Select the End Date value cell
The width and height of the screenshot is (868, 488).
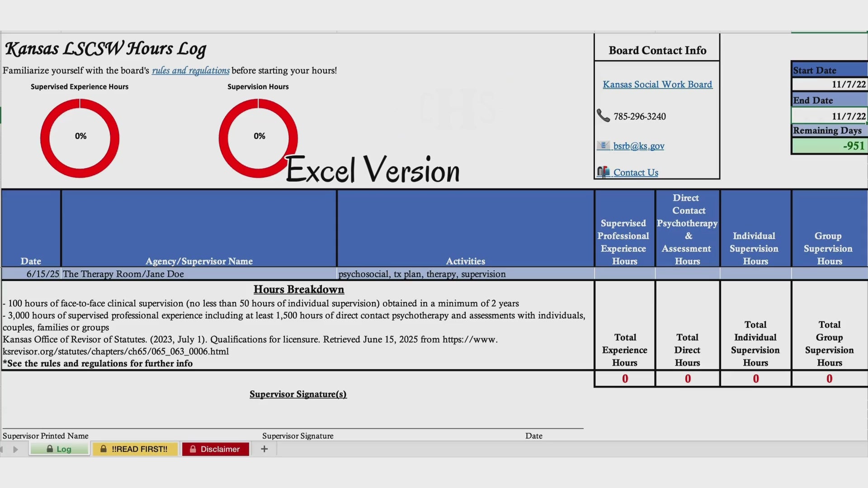829,116
